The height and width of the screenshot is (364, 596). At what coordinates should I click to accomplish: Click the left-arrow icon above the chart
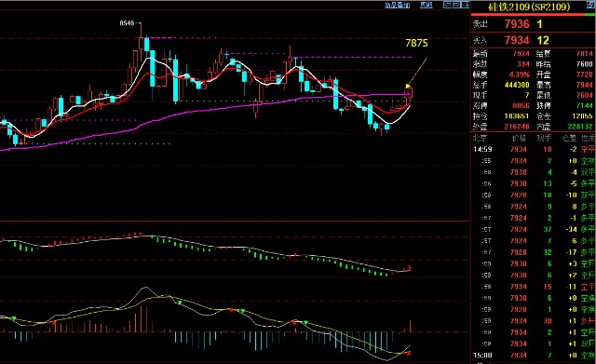(447, 5)
